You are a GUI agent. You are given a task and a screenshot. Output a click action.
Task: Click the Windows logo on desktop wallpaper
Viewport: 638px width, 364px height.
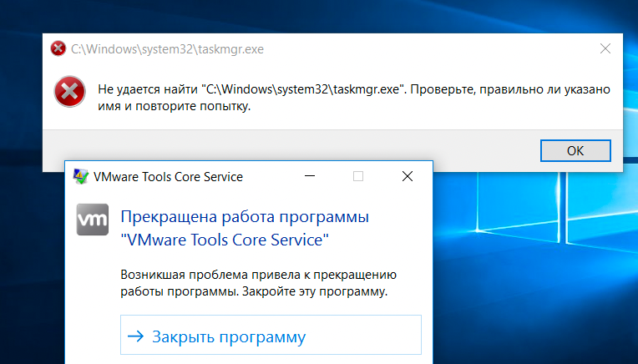pos(558,220)
